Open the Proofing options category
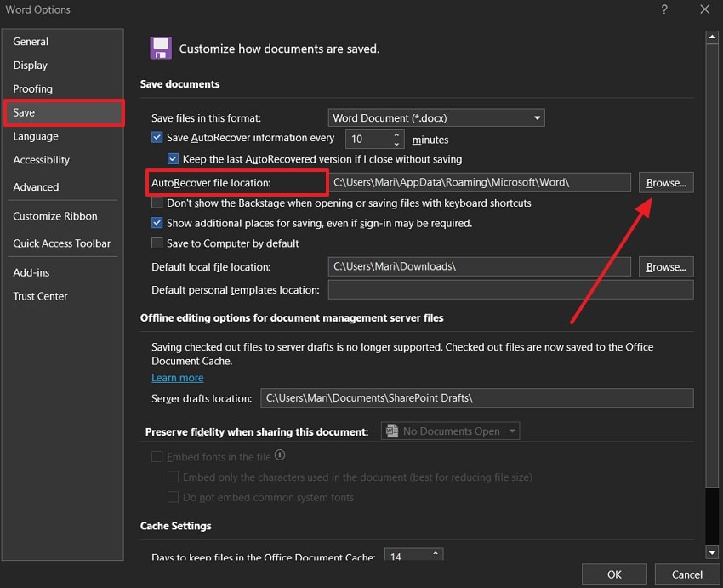This screenshot has height=588, width=723. pos(32,89)
